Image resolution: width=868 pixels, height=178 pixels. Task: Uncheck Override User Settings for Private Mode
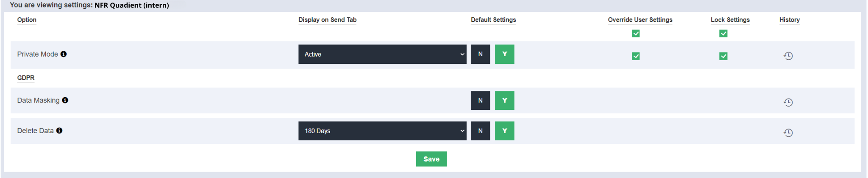pos(636,56)
